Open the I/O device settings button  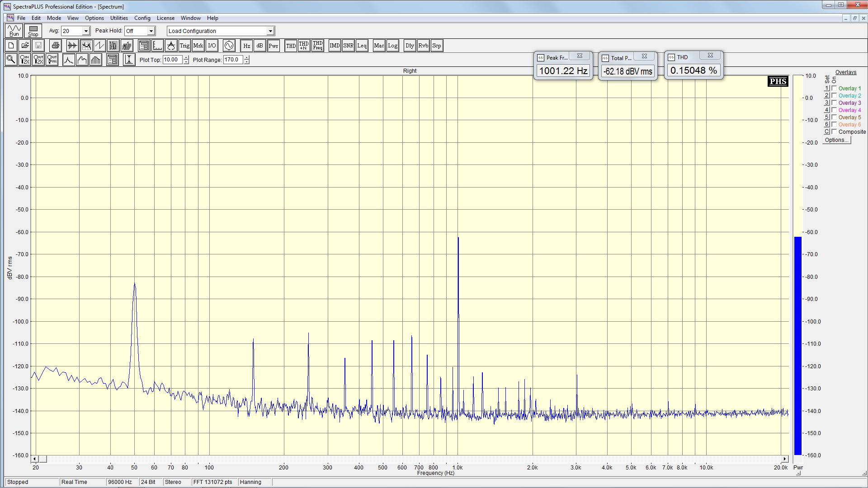click(212, 46)
